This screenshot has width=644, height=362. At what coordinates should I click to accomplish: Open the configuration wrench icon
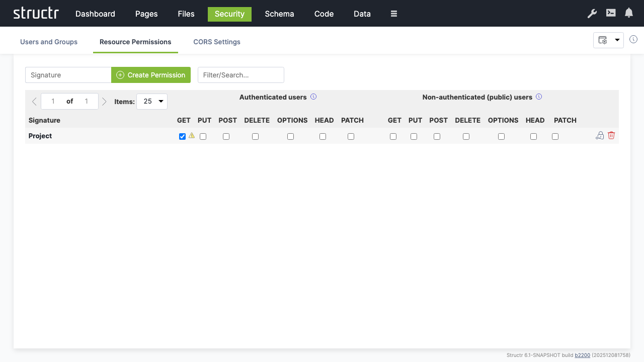tap(592, 14)
